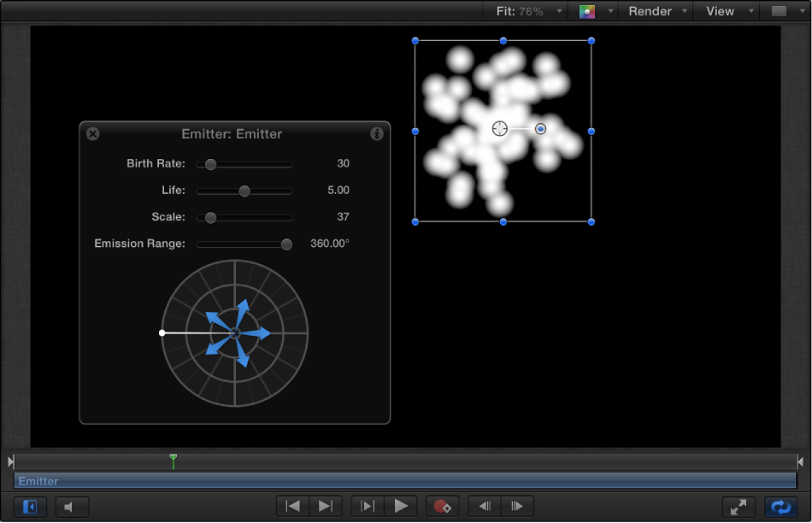Toggle the Project pane visibility icon

coord(29,506)
